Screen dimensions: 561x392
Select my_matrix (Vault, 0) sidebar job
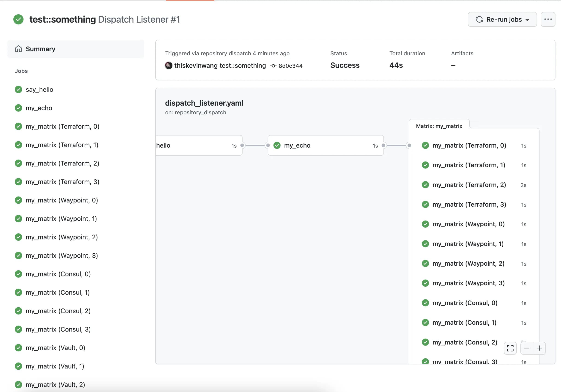(x=56, y=347)
